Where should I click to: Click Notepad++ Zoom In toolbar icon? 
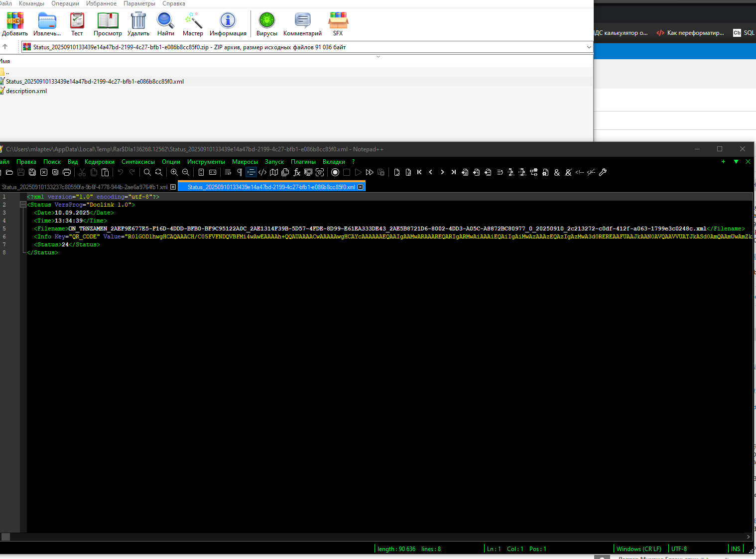click(x=174, y=172)
